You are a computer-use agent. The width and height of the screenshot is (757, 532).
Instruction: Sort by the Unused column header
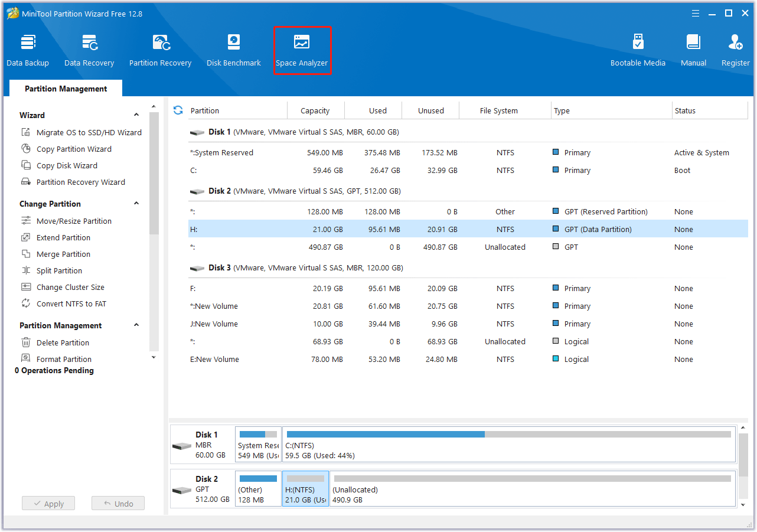(x=431, y=110)
